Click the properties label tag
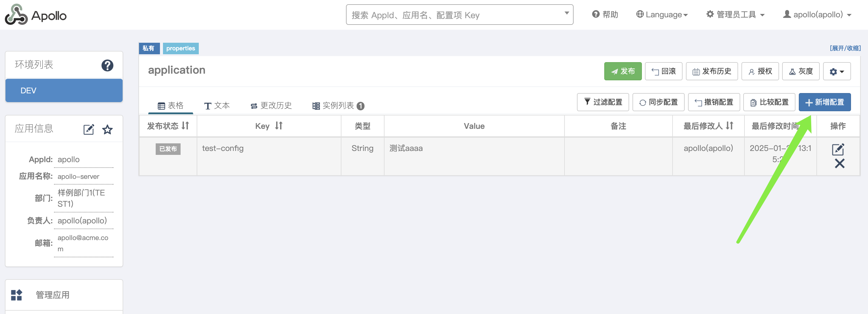Image resolution: width=868 pixels, height=314 pixels. coord(181,48)
